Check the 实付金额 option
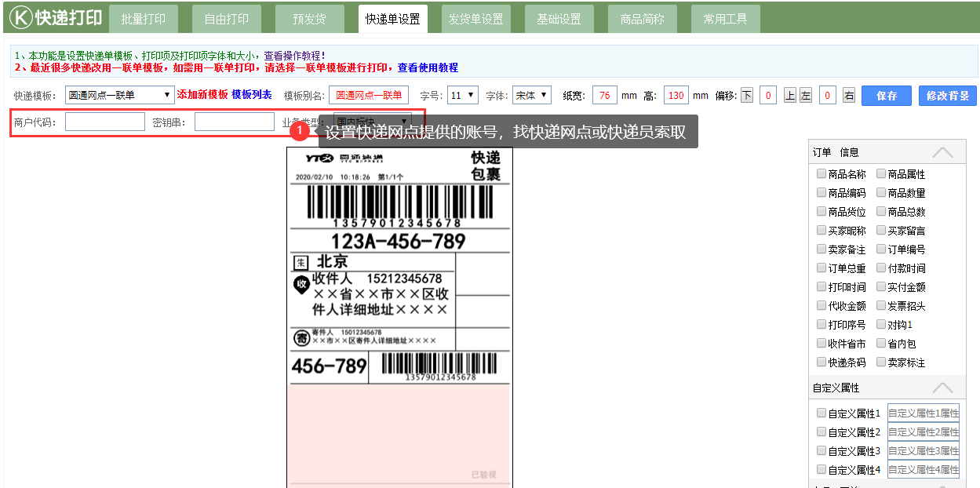 [x=881, y=287]
